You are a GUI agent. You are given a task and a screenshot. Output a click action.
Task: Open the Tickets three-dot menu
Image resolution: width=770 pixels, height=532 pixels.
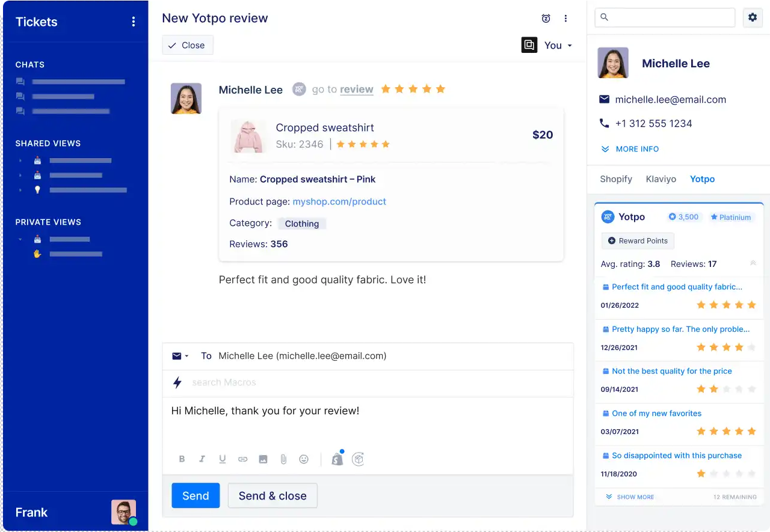[134, 22]
